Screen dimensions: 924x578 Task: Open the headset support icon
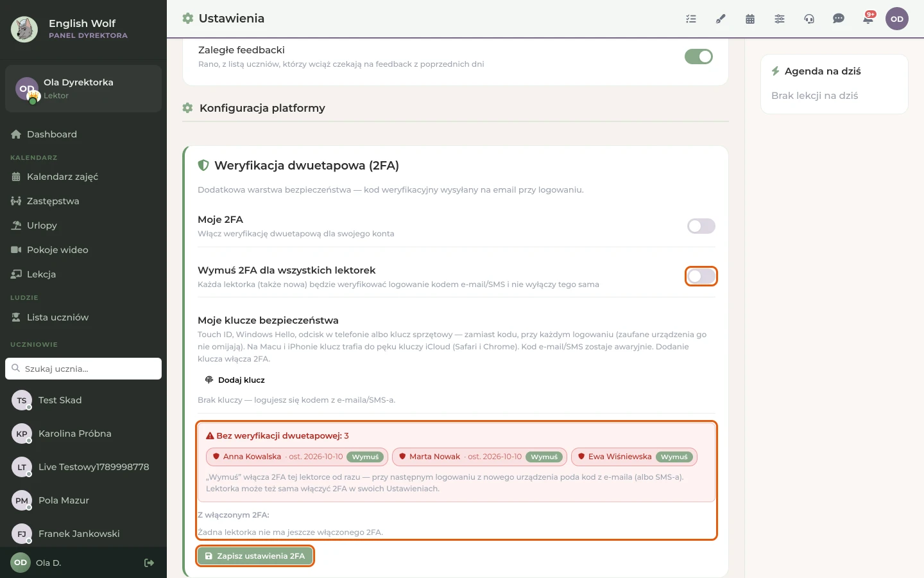[x=809, y=19]
